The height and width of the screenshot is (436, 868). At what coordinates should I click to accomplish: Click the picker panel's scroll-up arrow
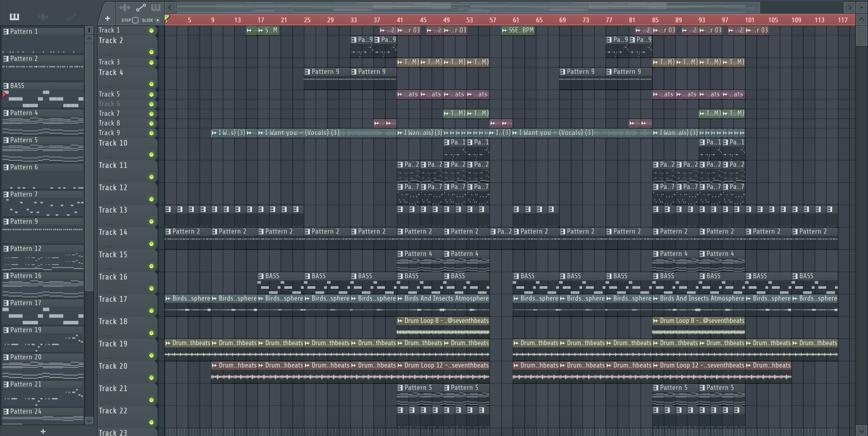89,39
